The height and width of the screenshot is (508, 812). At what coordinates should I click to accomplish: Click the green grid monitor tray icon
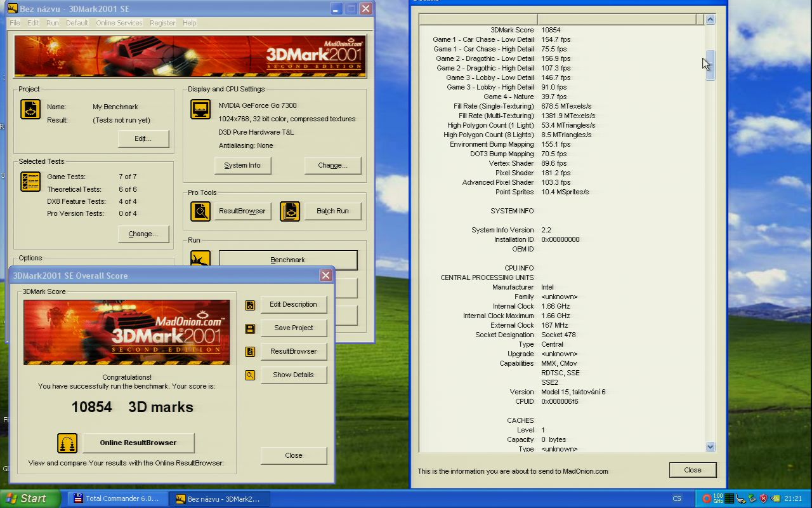click(x=730, y=498)
